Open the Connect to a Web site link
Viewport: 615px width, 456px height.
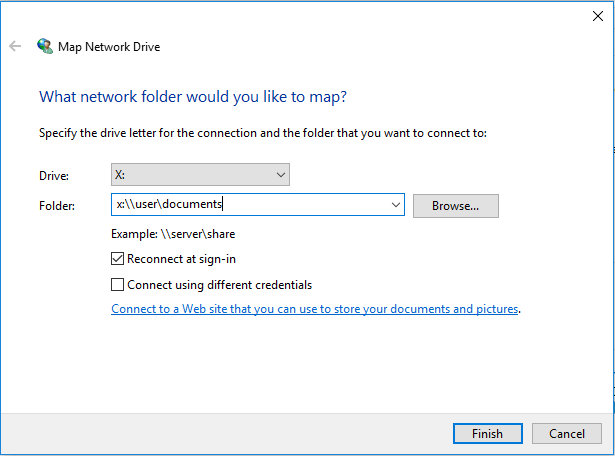tap(315, 309)
